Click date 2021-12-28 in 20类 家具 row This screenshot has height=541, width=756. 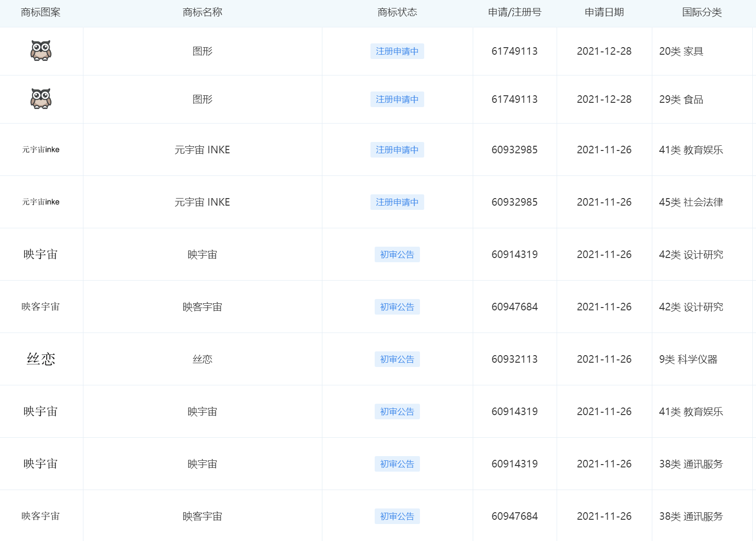(604, 51)
